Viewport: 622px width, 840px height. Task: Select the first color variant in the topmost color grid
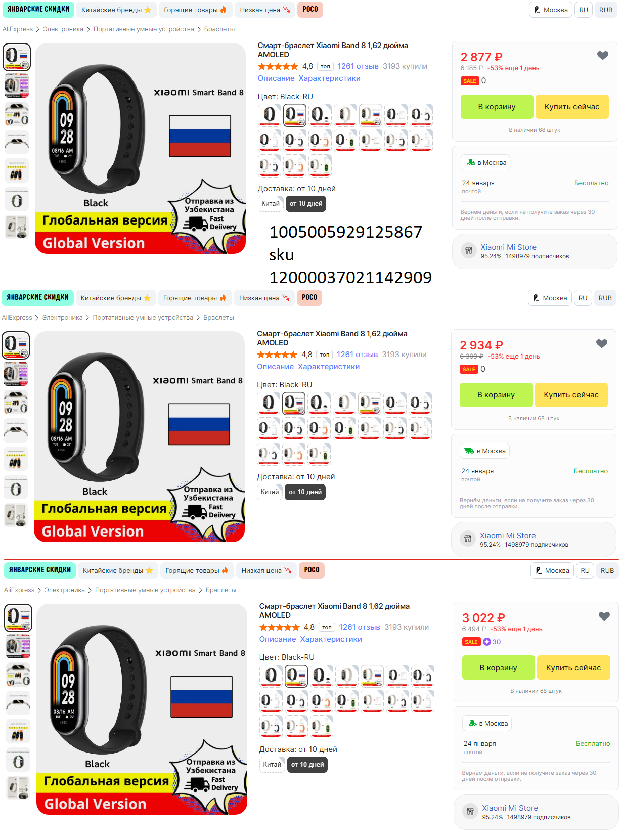[x=270, y=115]
